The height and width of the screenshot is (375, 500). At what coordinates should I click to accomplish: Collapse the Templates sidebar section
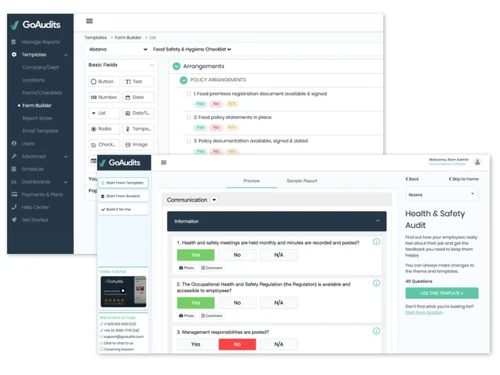[66, 55]
